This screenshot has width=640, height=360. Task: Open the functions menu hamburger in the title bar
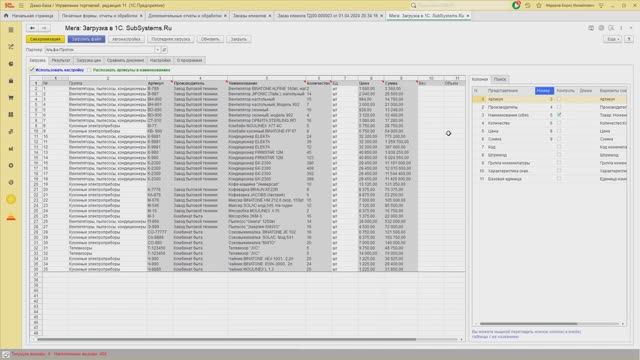21,5
